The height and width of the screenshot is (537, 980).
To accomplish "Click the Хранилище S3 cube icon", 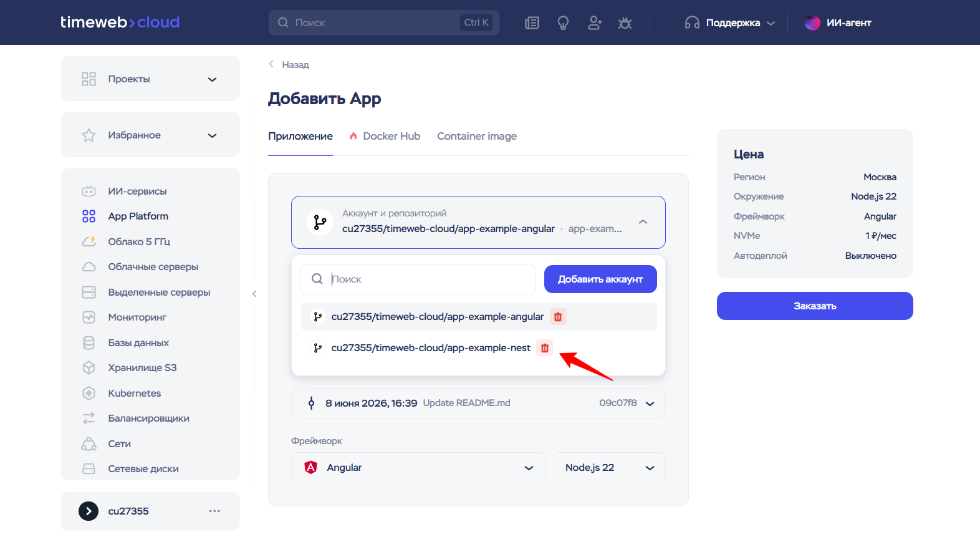I will pyautogui.click(x=89, y=367).
